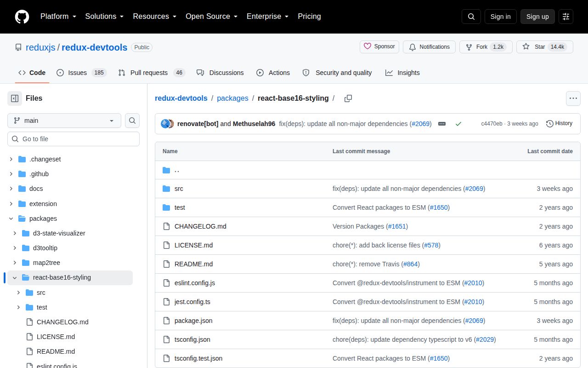588x368 pixels.
Task: Collapse the react-base16-styling folder chevron
Action: (x=15, y=277)
